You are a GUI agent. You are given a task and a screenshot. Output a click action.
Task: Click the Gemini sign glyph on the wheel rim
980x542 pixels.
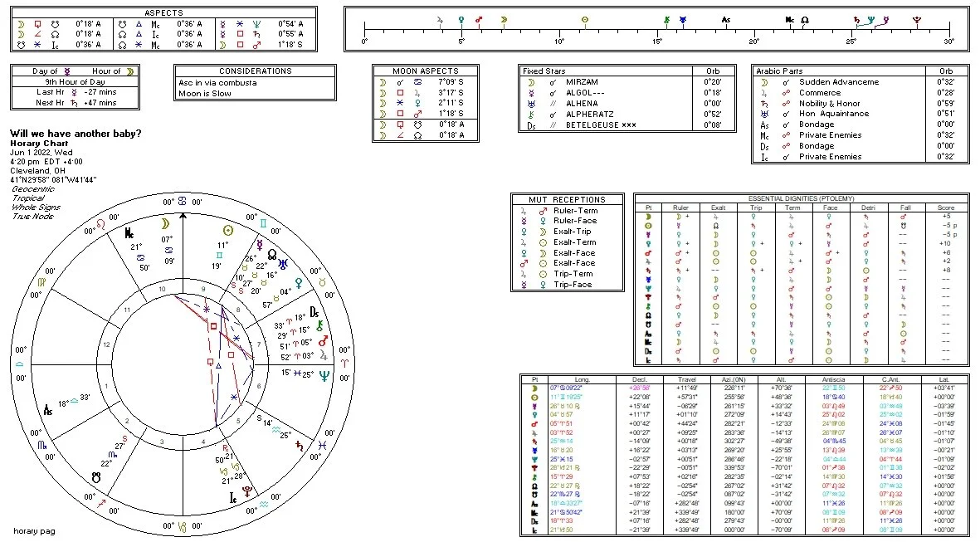pyautogui.click(x=263, y=223)
